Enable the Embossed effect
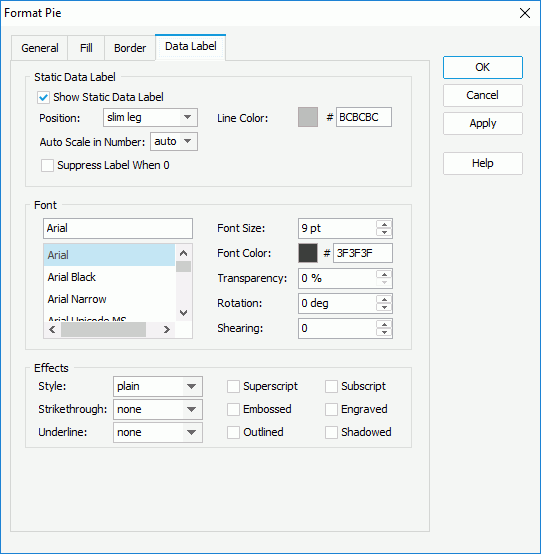Screen dimensions: 541x554 tap(233, 409)
